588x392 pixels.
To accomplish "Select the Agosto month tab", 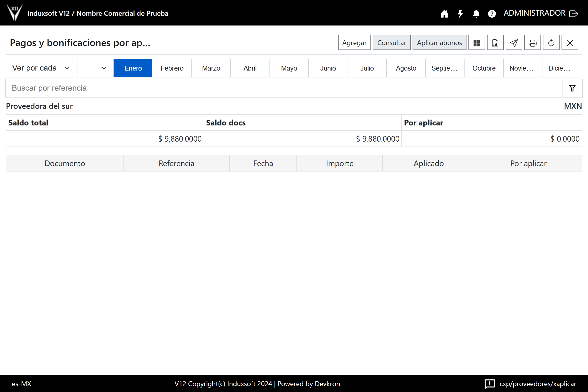I will point(406,68).
